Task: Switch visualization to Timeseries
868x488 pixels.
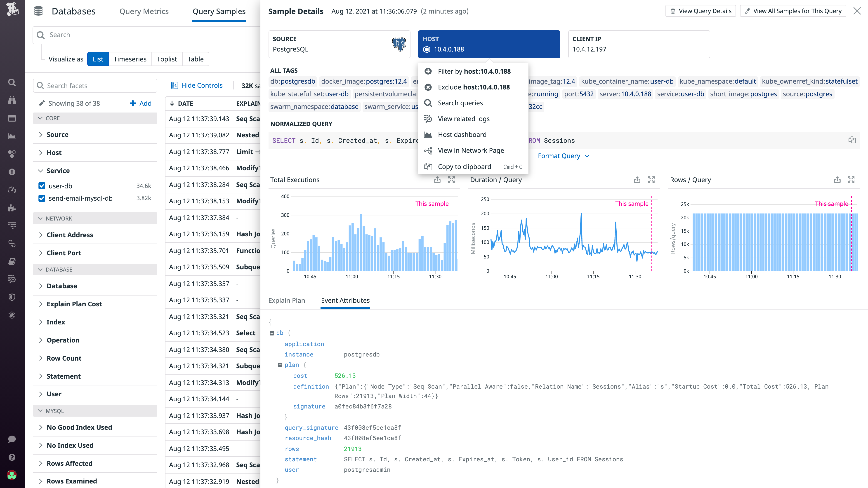Action: coord(130,59)
